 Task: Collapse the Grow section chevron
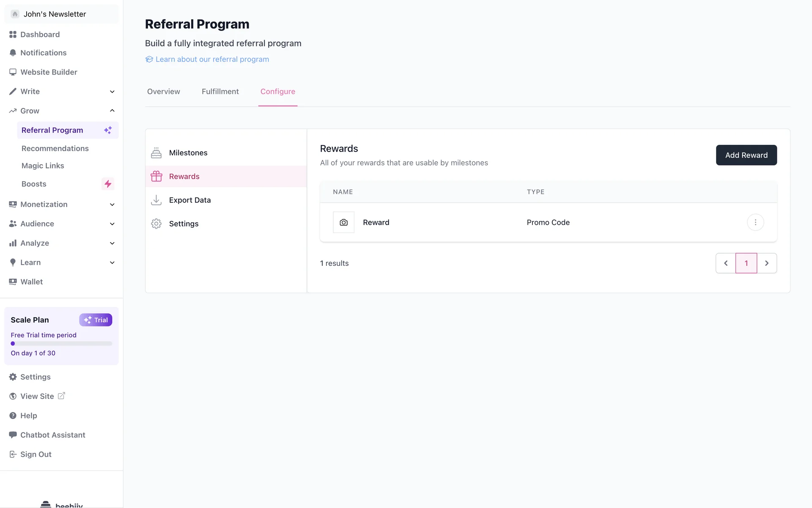112,110
